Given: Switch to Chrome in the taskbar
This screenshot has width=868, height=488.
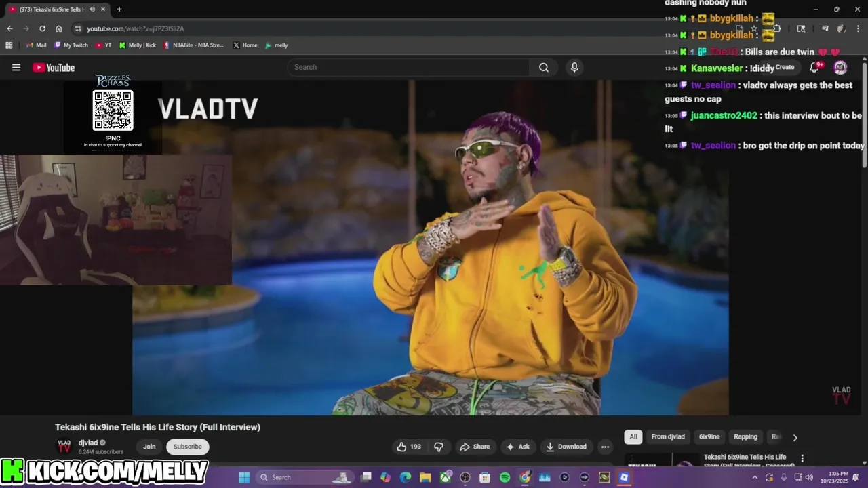Looking at the screenshot, I should click(x=525, y=477).
